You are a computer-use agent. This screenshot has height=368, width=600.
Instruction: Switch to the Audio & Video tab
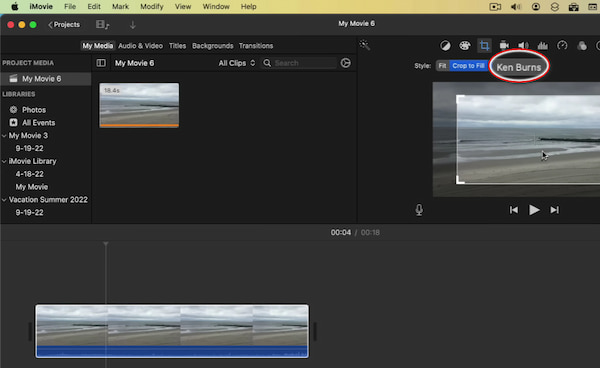pyautogui.click(x=140, y=46)
